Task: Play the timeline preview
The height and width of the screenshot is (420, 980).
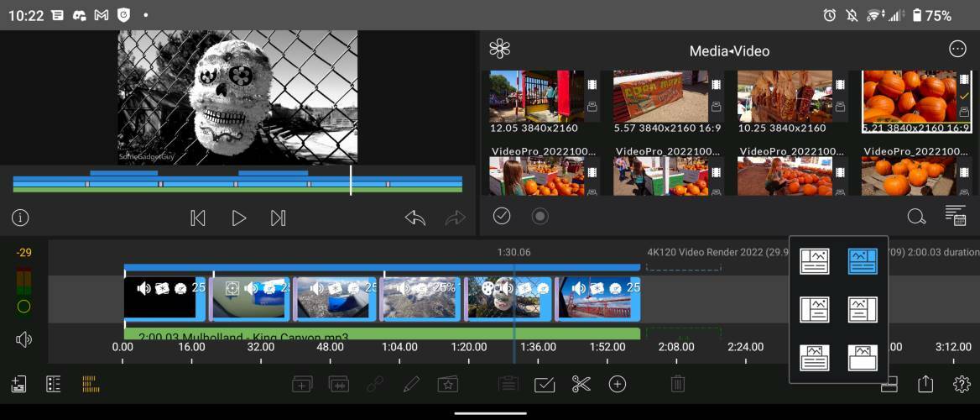Action: tap(239, 218)
